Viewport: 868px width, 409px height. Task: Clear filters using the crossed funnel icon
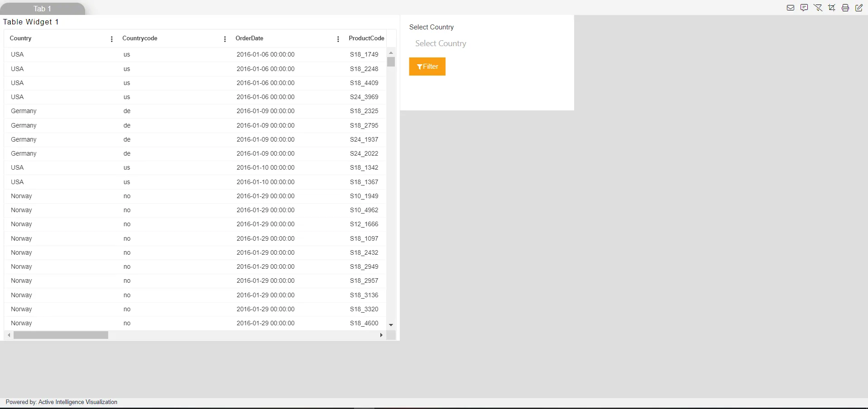(x=818, y=8)
